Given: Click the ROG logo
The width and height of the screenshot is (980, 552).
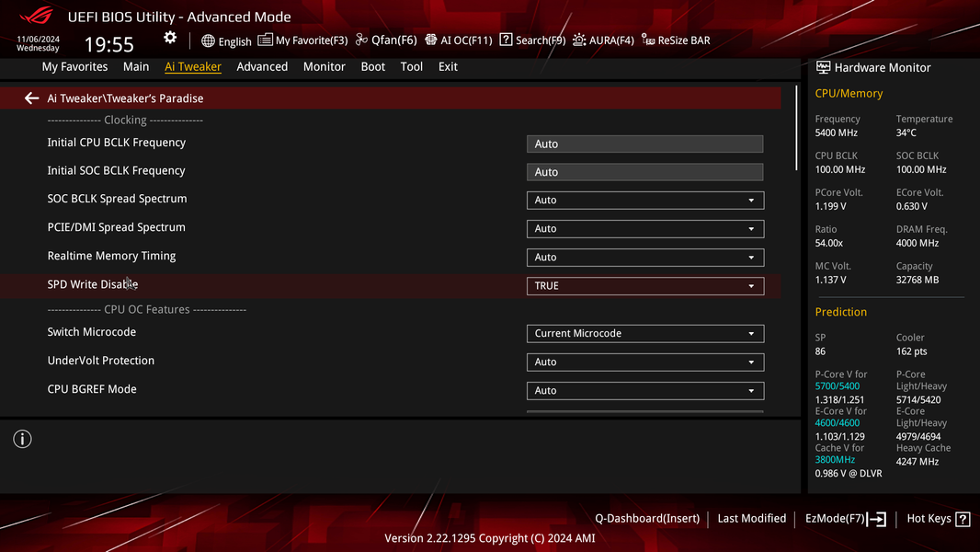Looking at the screenshot, I should click(36, 15).
